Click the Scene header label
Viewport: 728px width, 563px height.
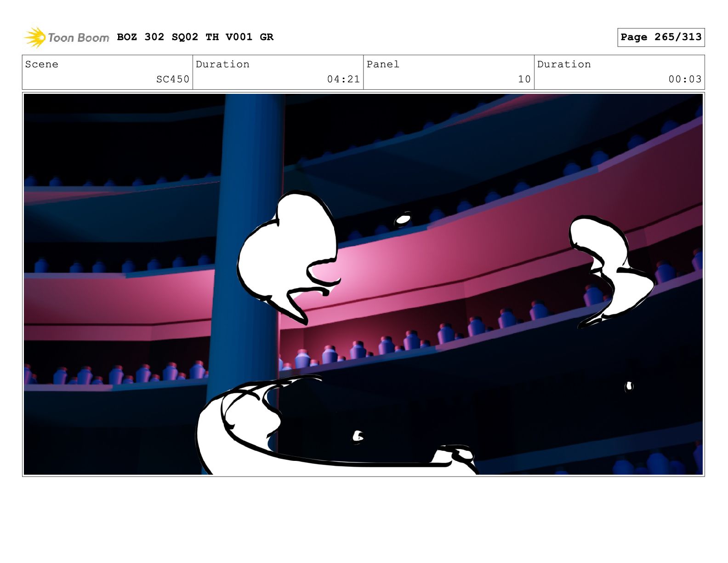(x=42, y=64)
